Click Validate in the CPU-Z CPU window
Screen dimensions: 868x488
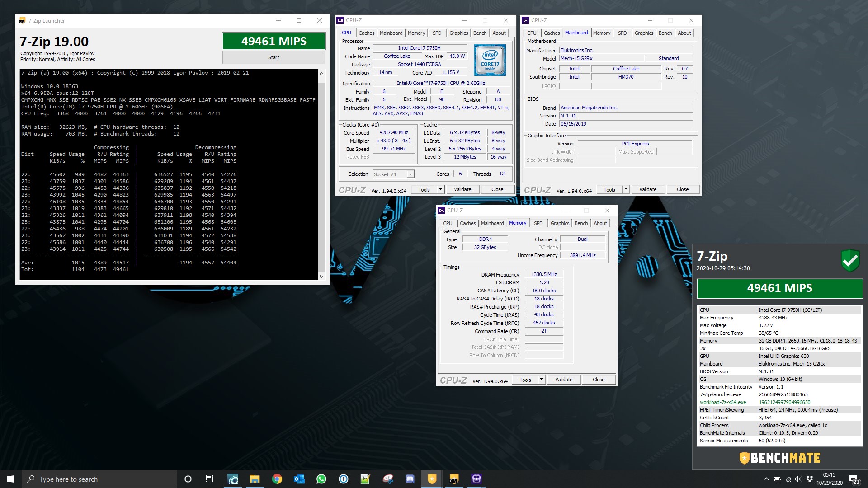click(462, 189)
